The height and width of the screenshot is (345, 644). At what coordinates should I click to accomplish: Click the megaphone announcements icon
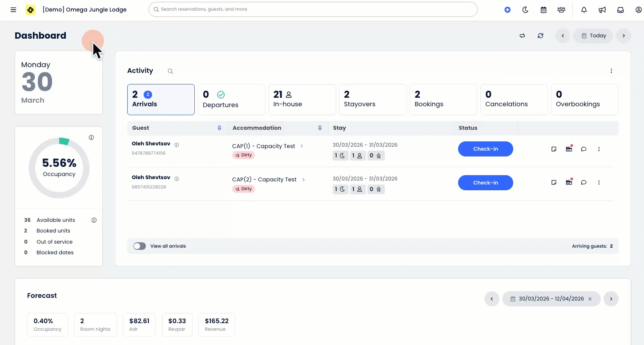click(602, 9)
